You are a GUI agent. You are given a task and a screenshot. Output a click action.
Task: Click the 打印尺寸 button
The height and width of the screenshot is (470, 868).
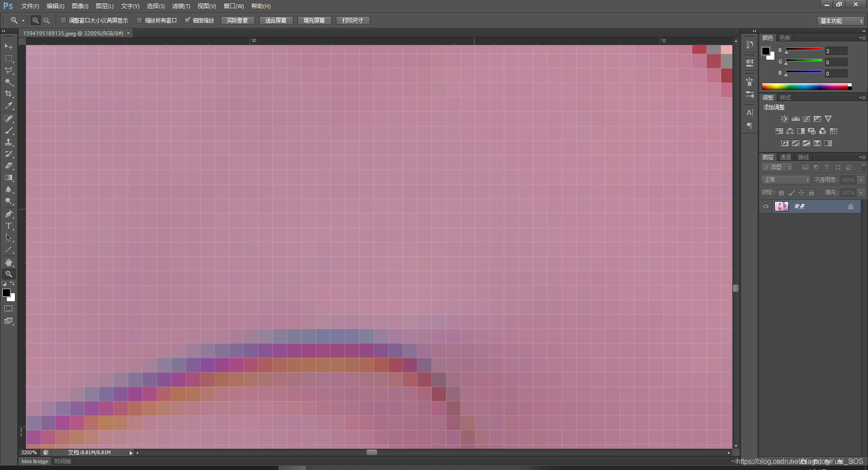click(353, 20)
